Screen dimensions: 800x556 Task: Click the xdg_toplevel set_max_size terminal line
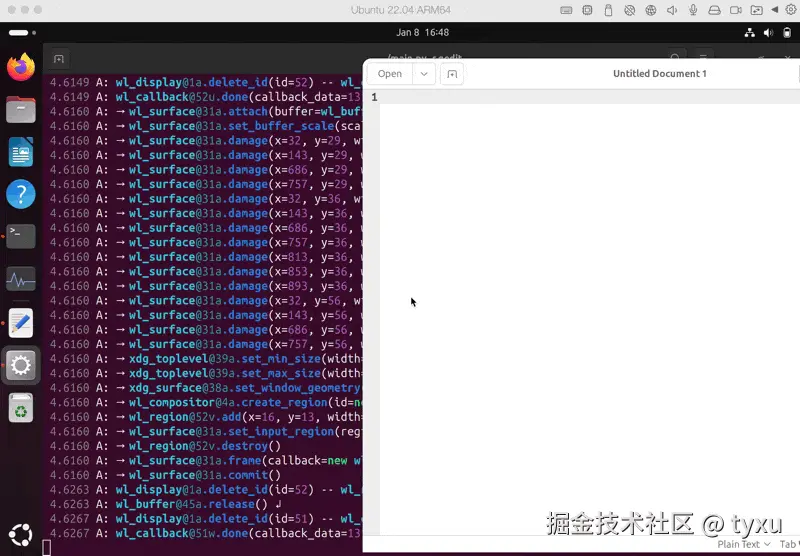coord(205,373)
